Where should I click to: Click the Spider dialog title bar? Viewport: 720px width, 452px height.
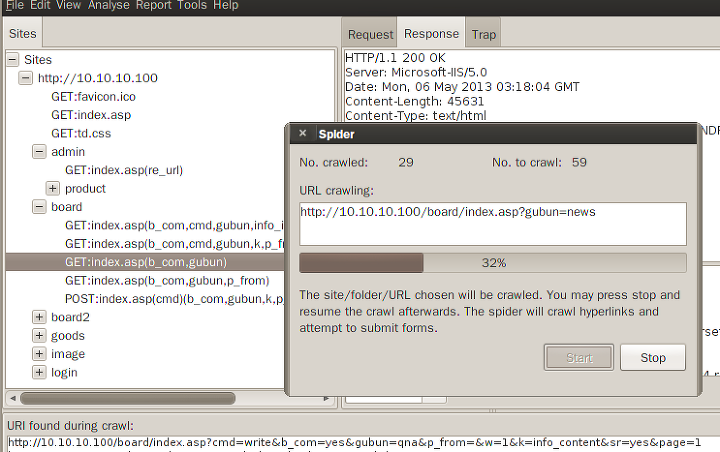[x=493, y=134]
